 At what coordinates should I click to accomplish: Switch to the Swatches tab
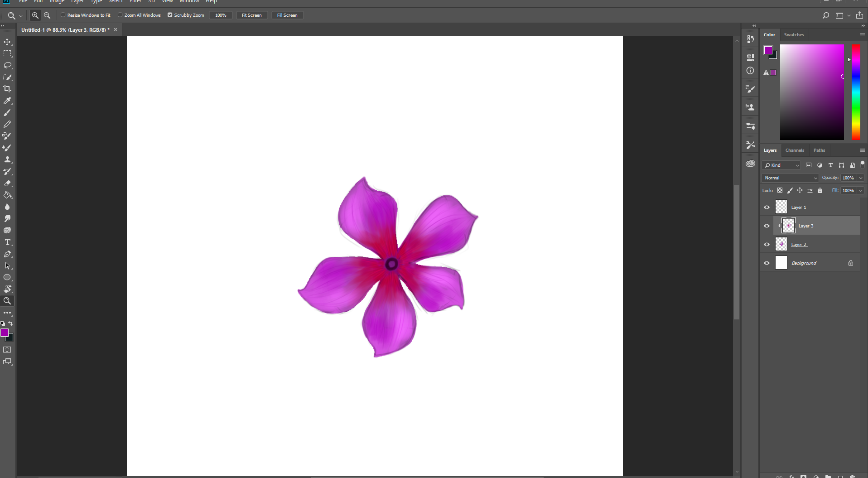[x=794, y=34]
